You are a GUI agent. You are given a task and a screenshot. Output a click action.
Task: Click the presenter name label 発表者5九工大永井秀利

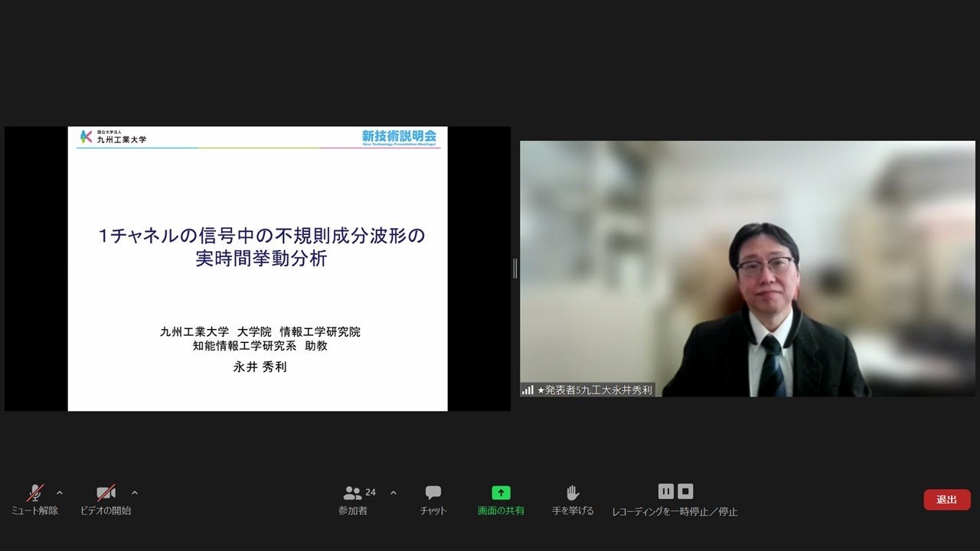[x=595, y=390]
